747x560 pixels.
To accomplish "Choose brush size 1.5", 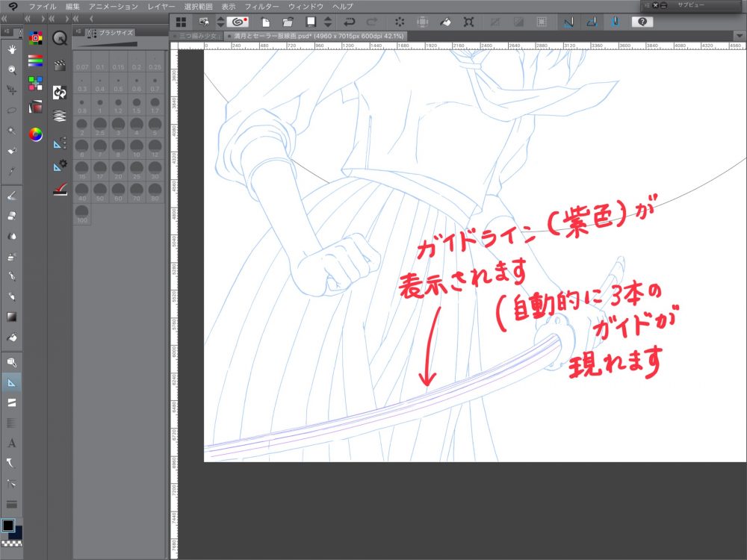I will (137, 105).
